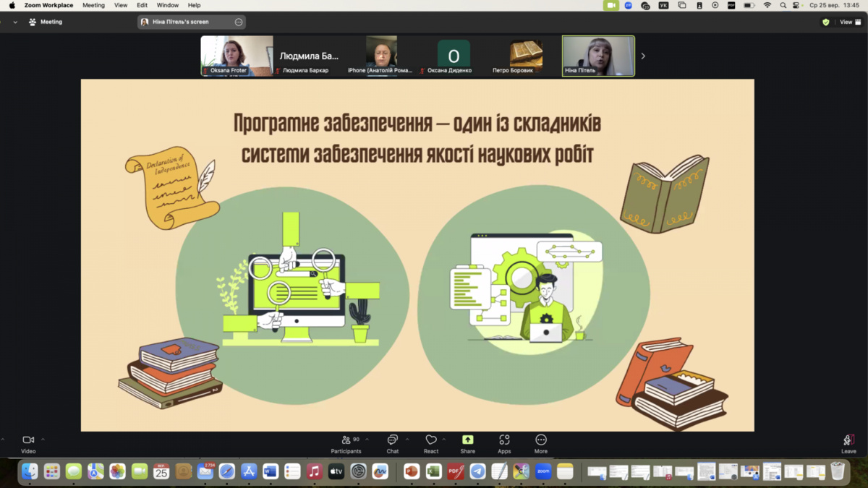Open Launchpad from the Dock
The image size is (868, 488).
(x=52, y=471)
